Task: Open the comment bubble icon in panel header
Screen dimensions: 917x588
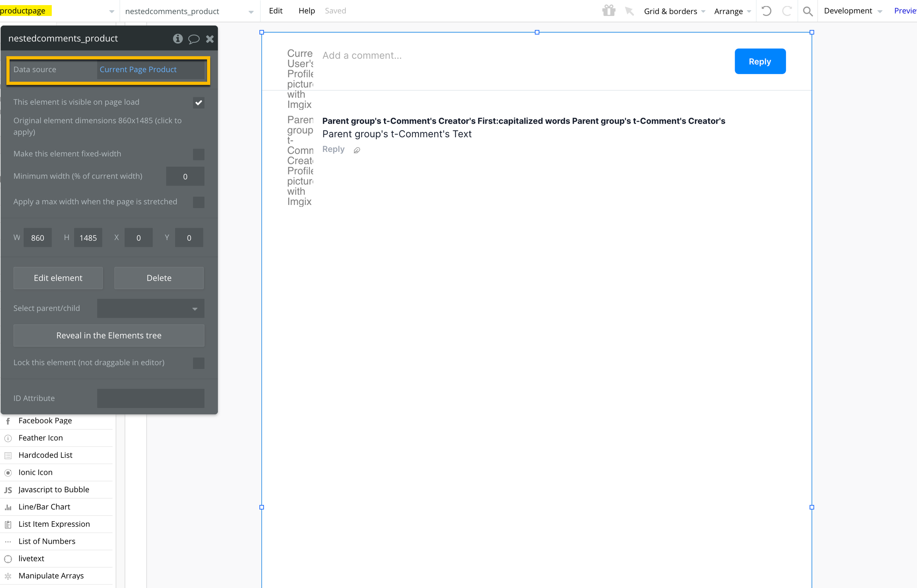Action: [x=193, y=39]
